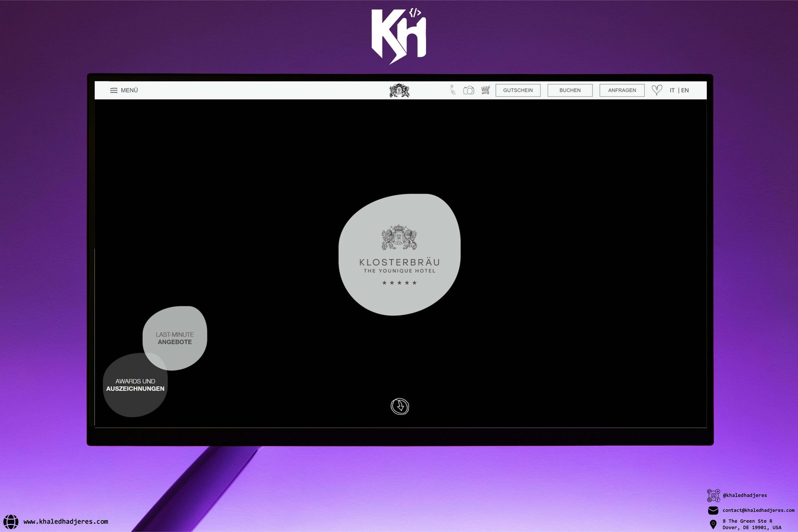Click the globe icon beside website URL
Viewport: 798px width, 532px height.
pyautogui.click(x=10, y=522)
